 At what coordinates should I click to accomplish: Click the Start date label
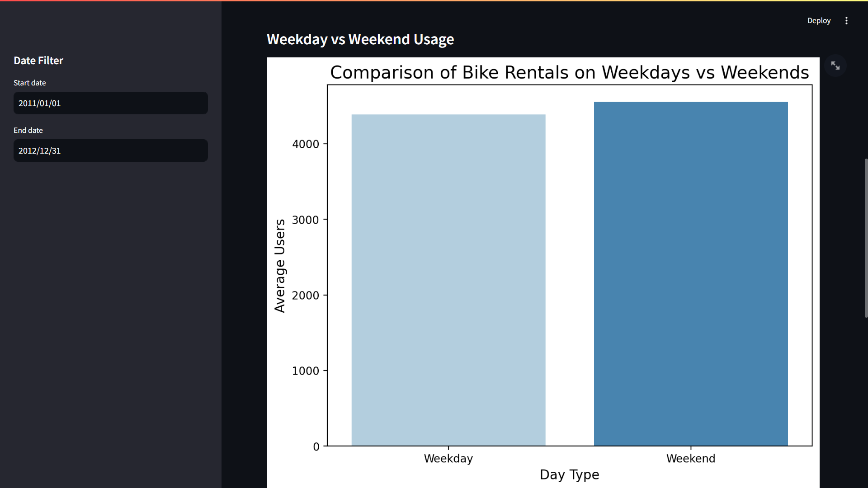[x=30, y=83]
